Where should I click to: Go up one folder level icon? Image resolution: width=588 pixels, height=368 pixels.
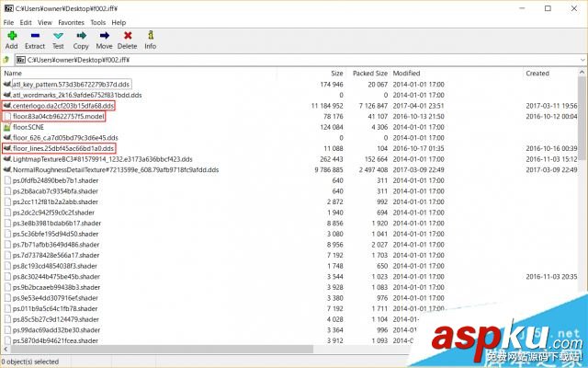click(6, 60)
